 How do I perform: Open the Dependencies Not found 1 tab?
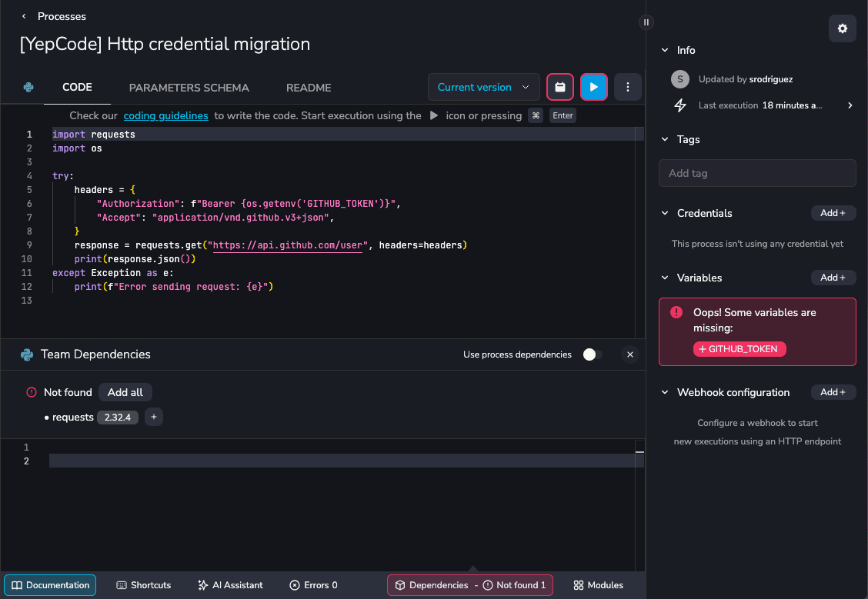pyautogui.click(x=470, y=585)
